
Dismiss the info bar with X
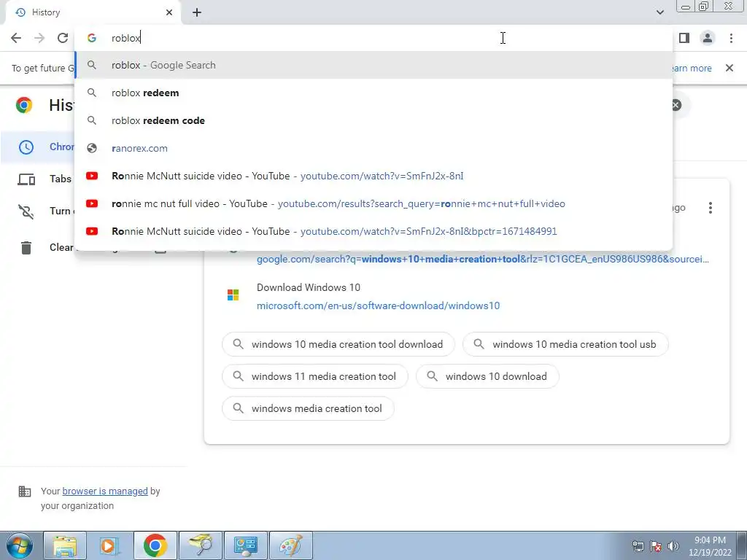tap(729, 68)
